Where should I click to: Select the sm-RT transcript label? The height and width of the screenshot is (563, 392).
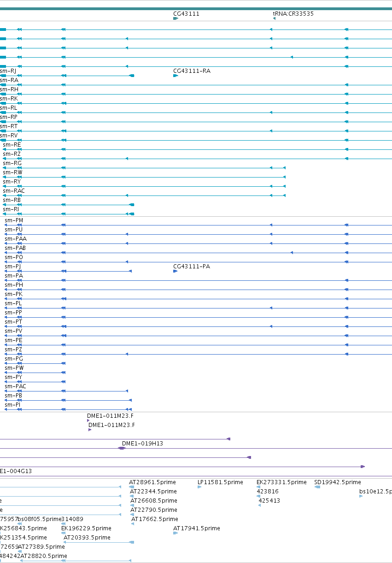[x=9, y=126]
